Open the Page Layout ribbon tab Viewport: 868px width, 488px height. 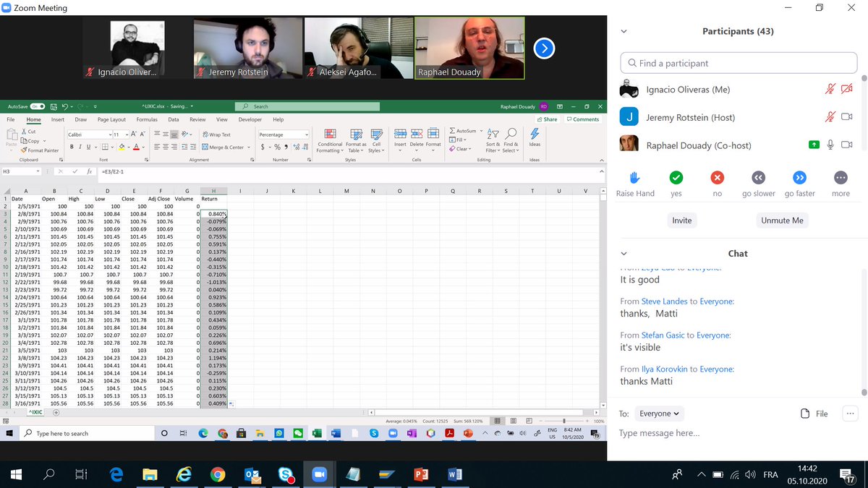112,119
